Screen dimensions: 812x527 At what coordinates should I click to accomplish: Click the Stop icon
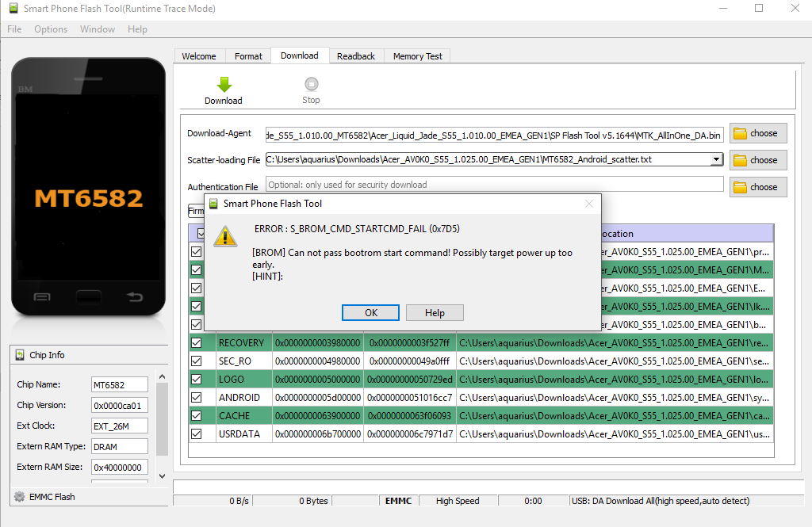[311, 84]
